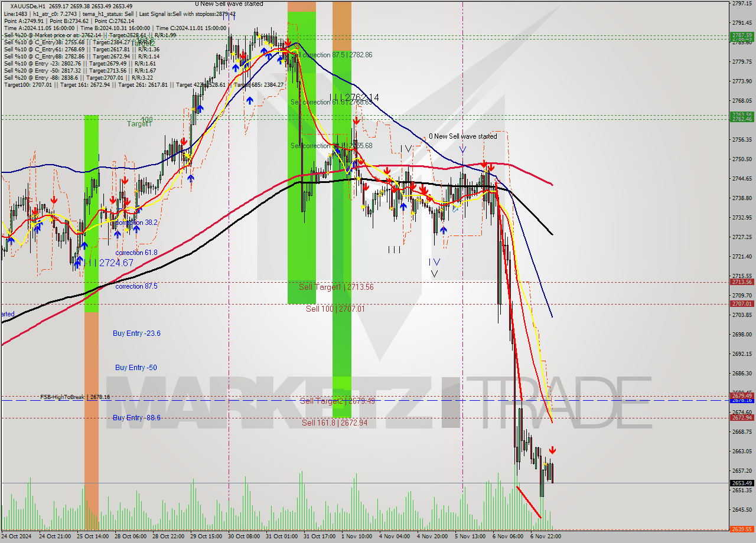The image size is (756, 543).
Task: Click the '| | | 2762.14' wave label
Action: [354, 97]
